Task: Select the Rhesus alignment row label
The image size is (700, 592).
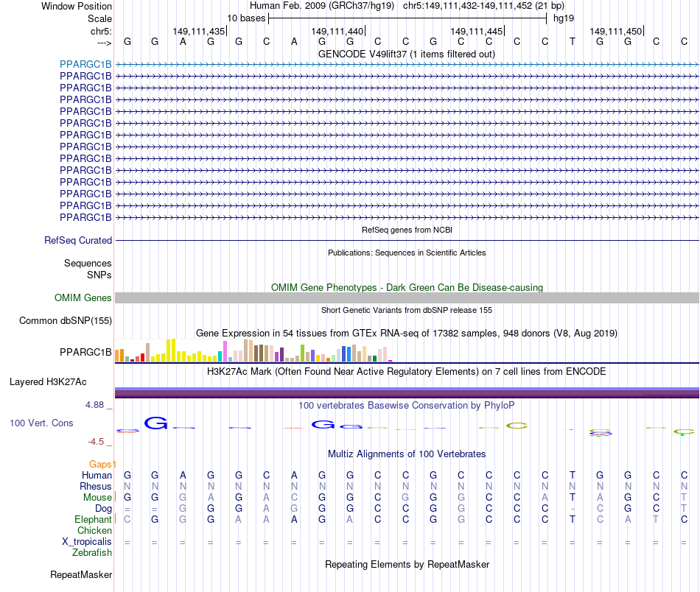Action: 96,486
